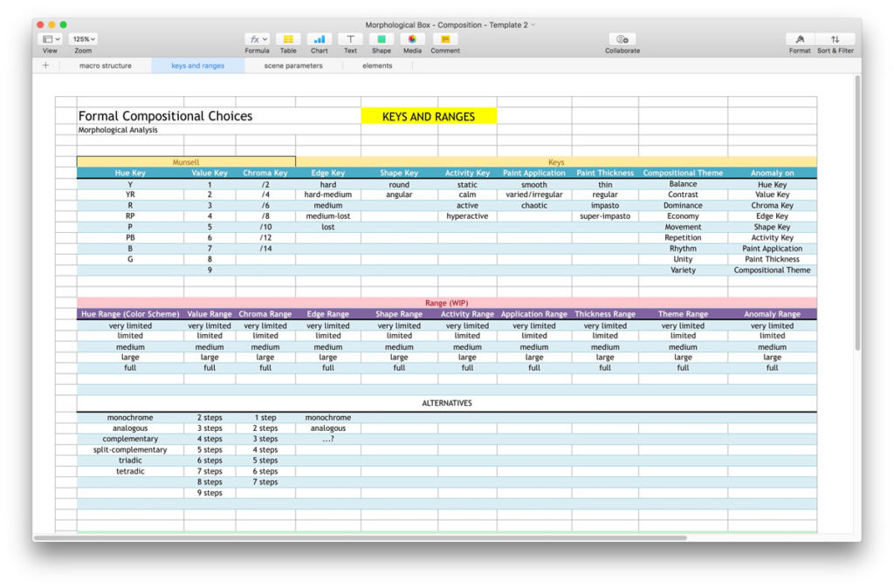Screen dimensions: 894x588
Task: Open the document title chevron menu
Action: [533, 24]
